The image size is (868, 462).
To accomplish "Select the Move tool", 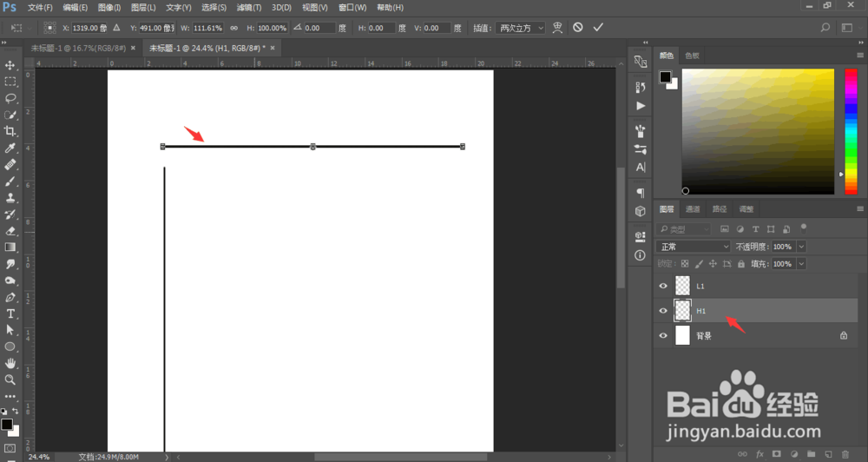I will pos(10,65).
